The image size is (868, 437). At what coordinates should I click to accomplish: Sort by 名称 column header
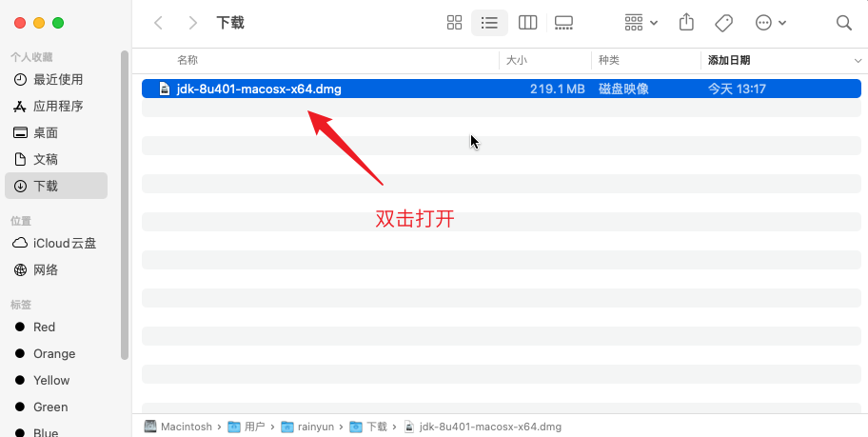click(187, 60)
